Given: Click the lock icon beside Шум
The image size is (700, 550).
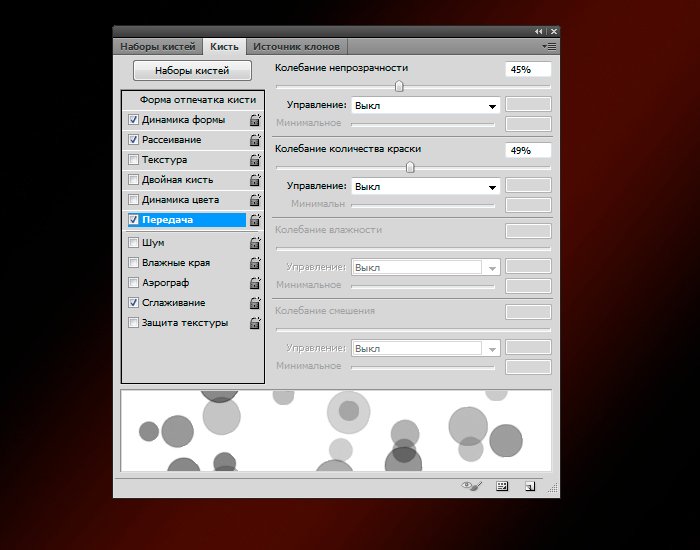Looking at the screenshot, I should tap(254, 243).
